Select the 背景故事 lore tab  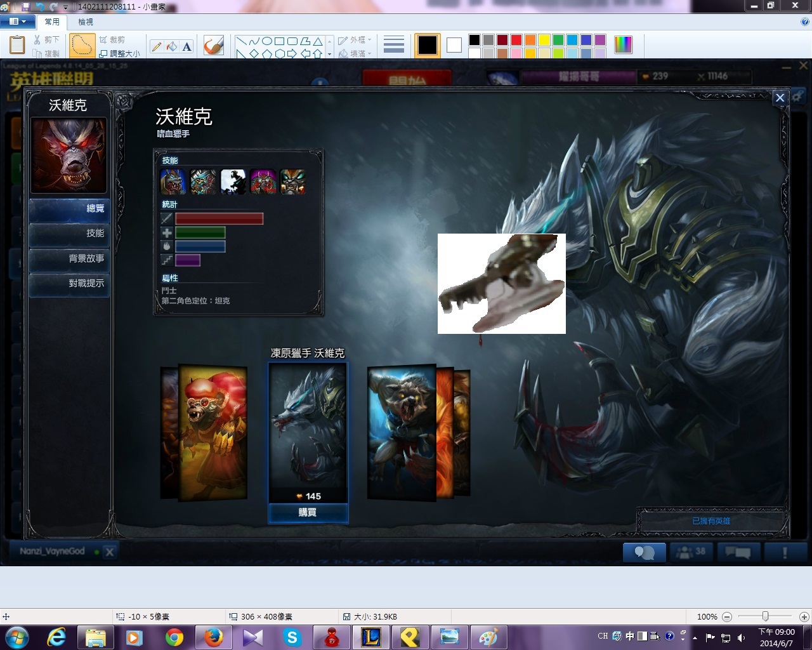(69, 259)
